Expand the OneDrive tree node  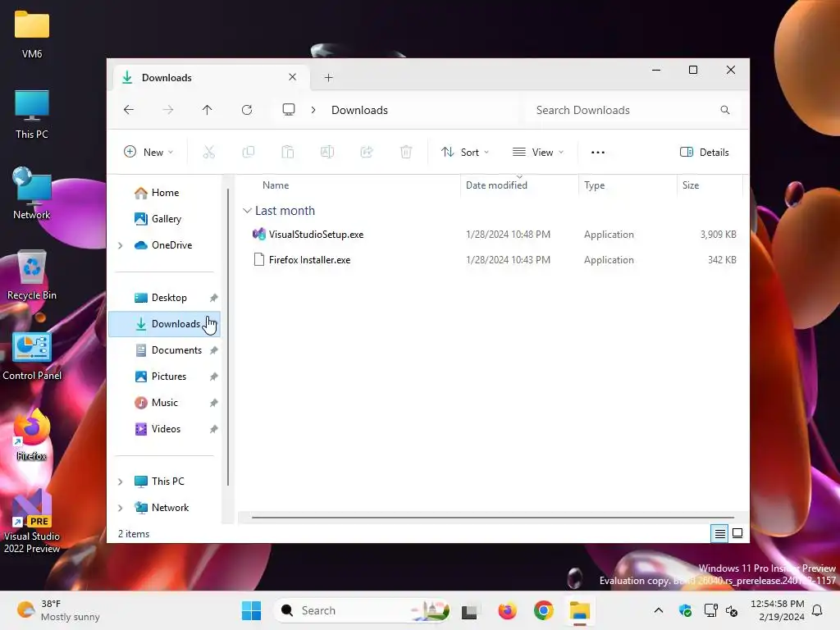[x=121, y=245]
